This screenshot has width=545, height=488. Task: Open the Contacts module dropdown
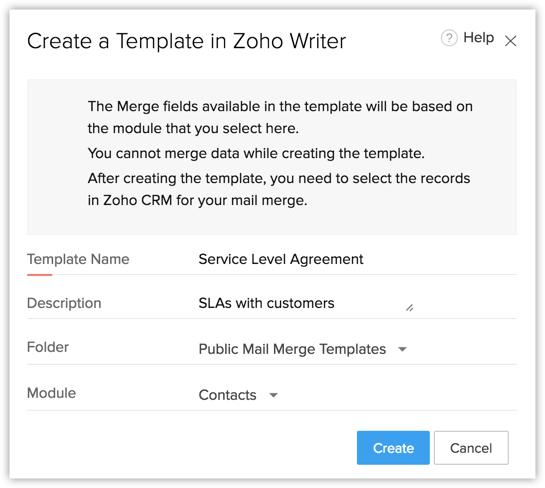click(x=238, y=395)
